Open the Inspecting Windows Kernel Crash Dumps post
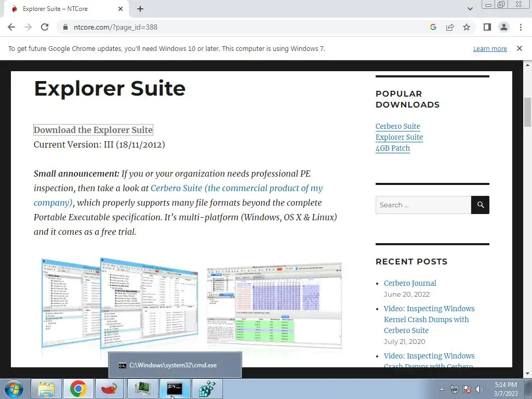 point(429,320)
